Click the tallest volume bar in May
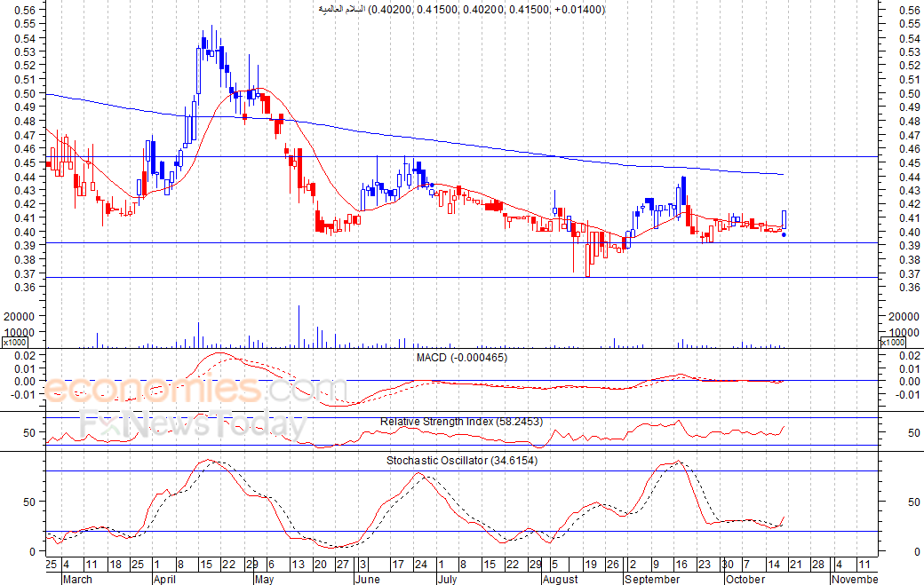 point(299,327)
